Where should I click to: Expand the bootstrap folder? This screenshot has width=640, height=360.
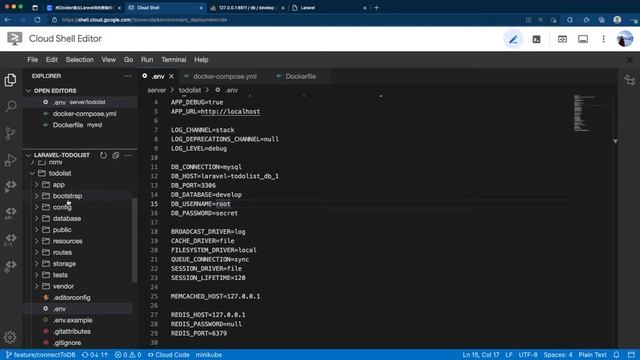(x=36, y=196)
